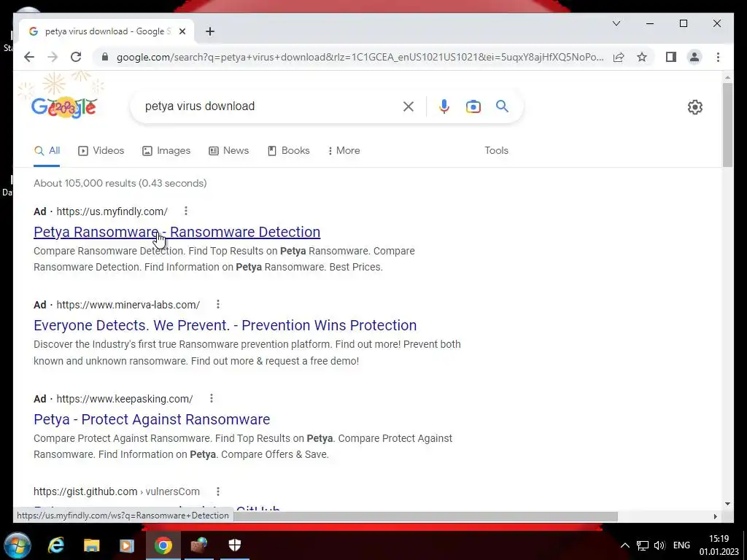The height and width of the screenshot is (560, 747).
Task: Open Petya Ransomware - Ransomware Detection link
Action: (177, 232)
